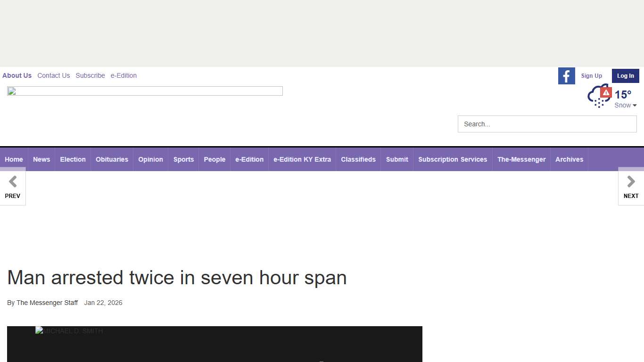Click the newspaper logo image
644x362 pixels.
[x=145, y=91]
